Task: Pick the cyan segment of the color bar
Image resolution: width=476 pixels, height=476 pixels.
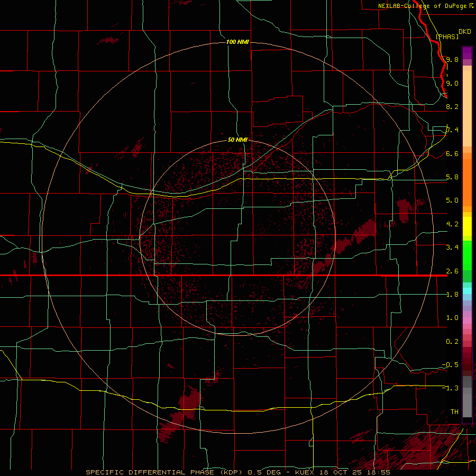Action: click(467, 291)
